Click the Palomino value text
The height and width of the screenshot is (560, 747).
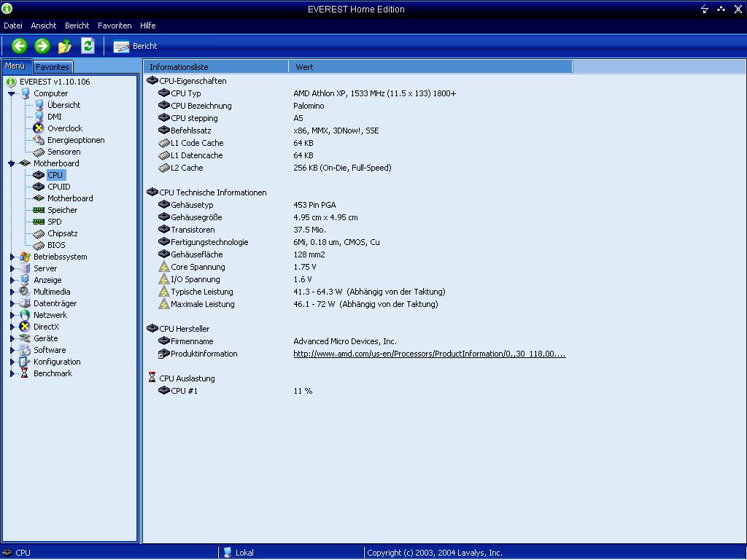point(309,106)
